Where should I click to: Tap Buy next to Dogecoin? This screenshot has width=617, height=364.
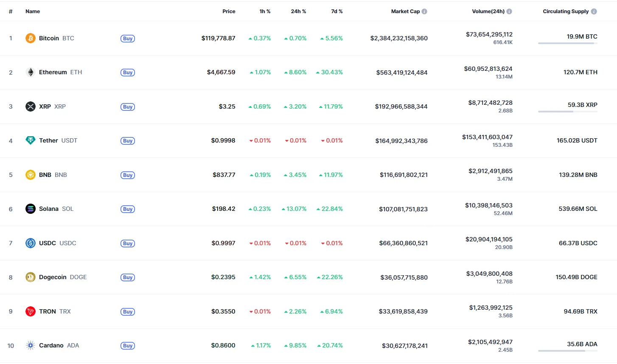point(128,277)
